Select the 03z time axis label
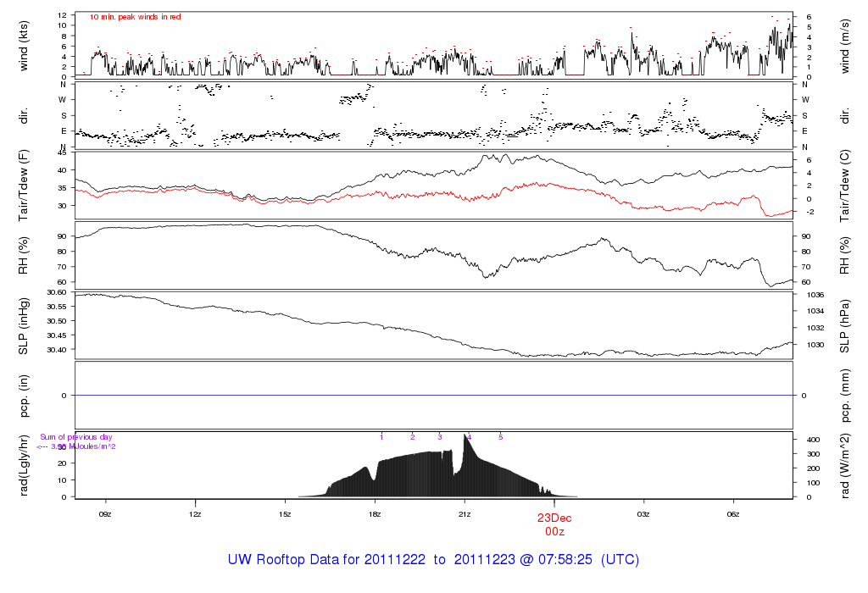868x593 pixels. click(x=643, y=513)
